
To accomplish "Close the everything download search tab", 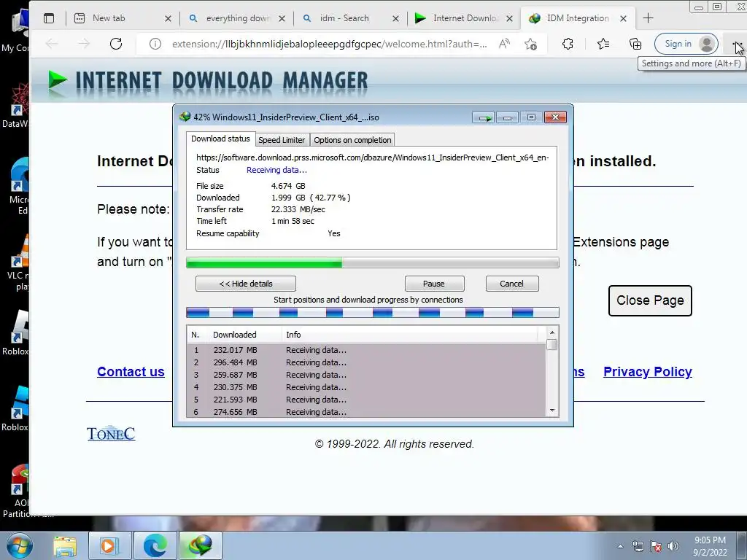I will [282, 18].
